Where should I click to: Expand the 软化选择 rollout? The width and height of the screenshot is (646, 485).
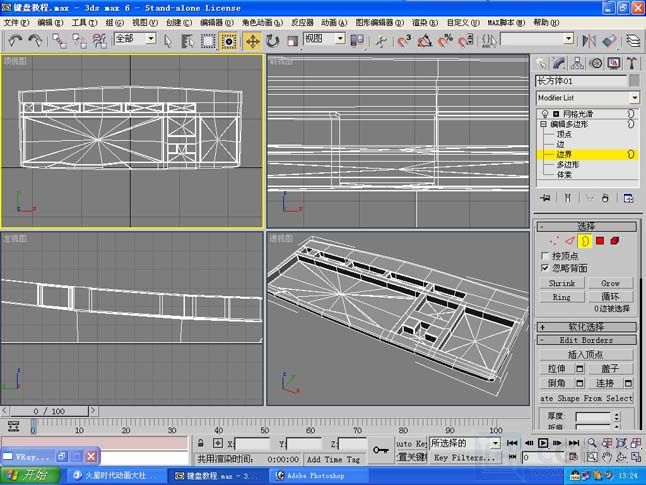(587, 326)
